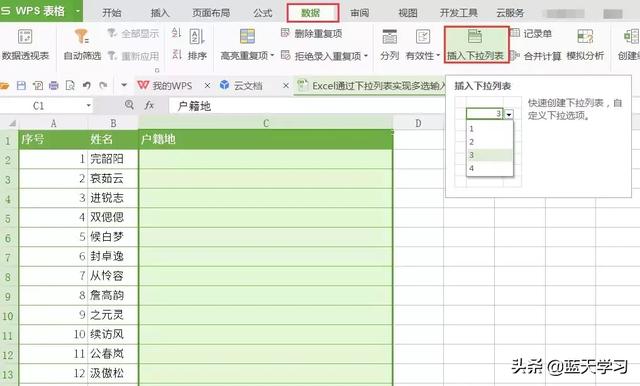Image resolution: width=640 pixels, height=386 pixels.
Task: Select the 数据 data tab
Action: click(x=312, y=13)
